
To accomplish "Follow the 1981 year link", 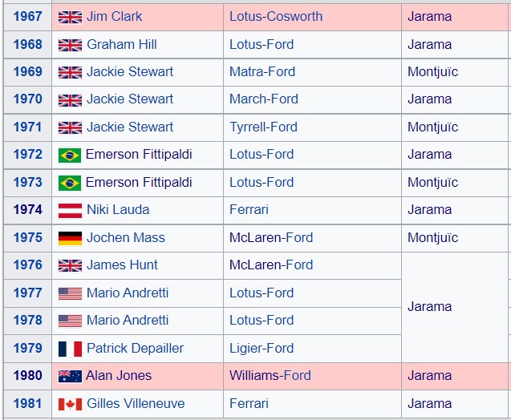I will click(x=28, y=404).
